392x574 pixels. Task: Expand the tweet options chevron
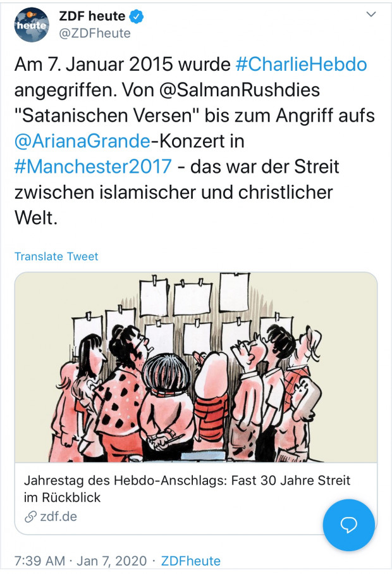tap(371, 15)
